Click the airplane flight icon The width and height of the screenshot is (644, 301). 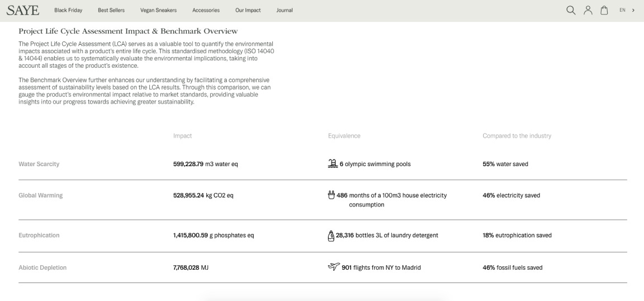[334, 267]
